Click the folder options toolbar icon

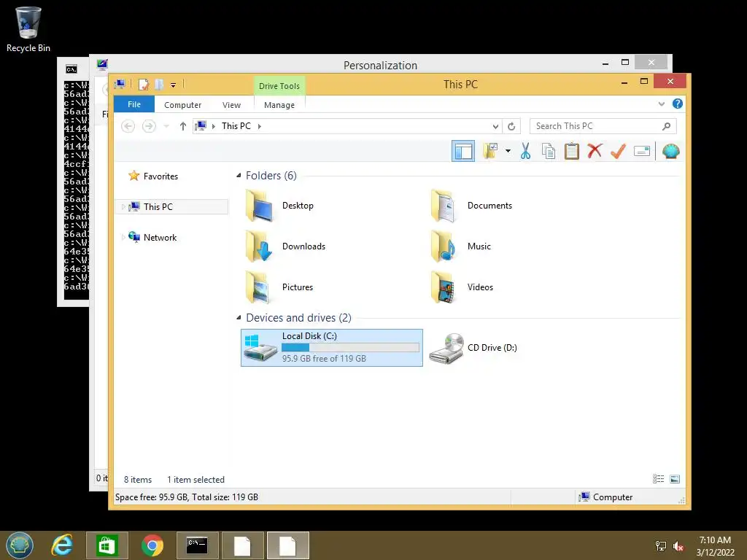(489, 152)
